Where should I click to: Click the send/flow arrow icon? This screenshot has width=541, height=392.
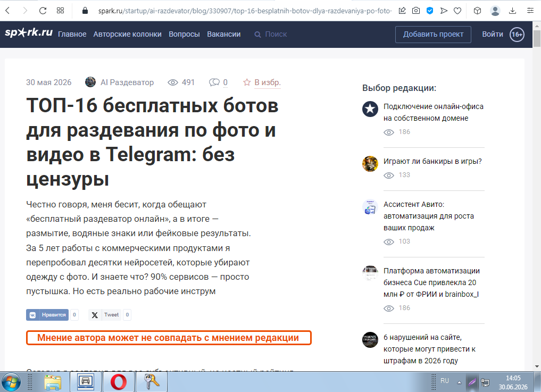[x=444, y=11]
